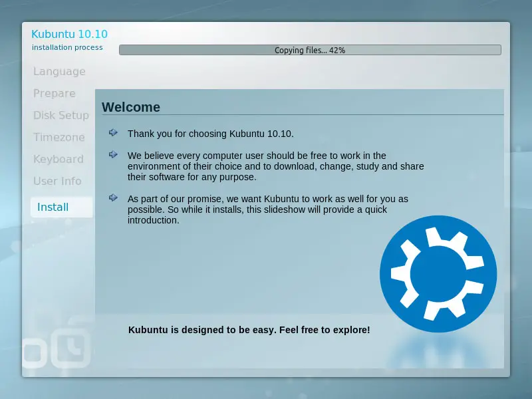Click 'Thank you for choosing Kubuntu 10.10.' text
The height and width of the screenshot is (399, 532).
point(211,134)
